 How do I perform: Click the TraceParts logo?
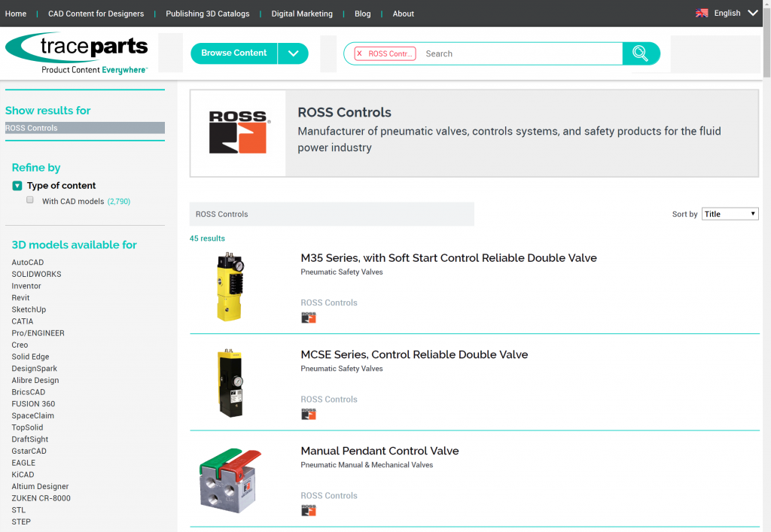pyautogui.click(x=77, y=53)
